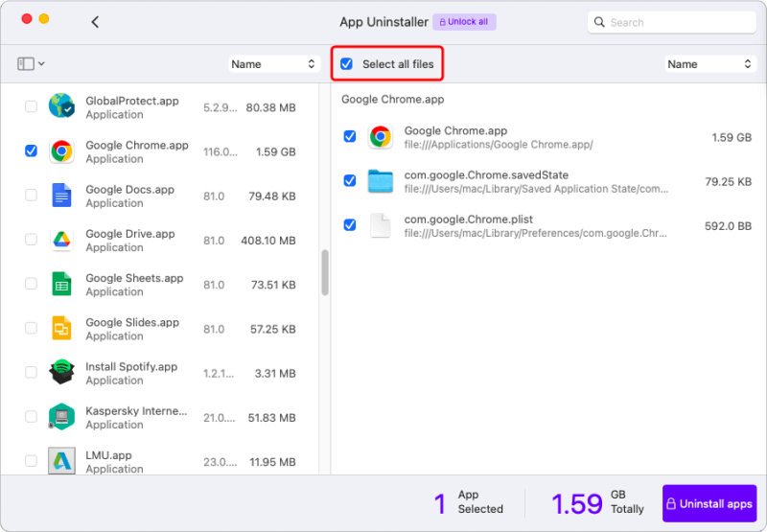Expand sidebar view options chevron
Viewport: 767px width, 532px height.
[x=41, y=63]
